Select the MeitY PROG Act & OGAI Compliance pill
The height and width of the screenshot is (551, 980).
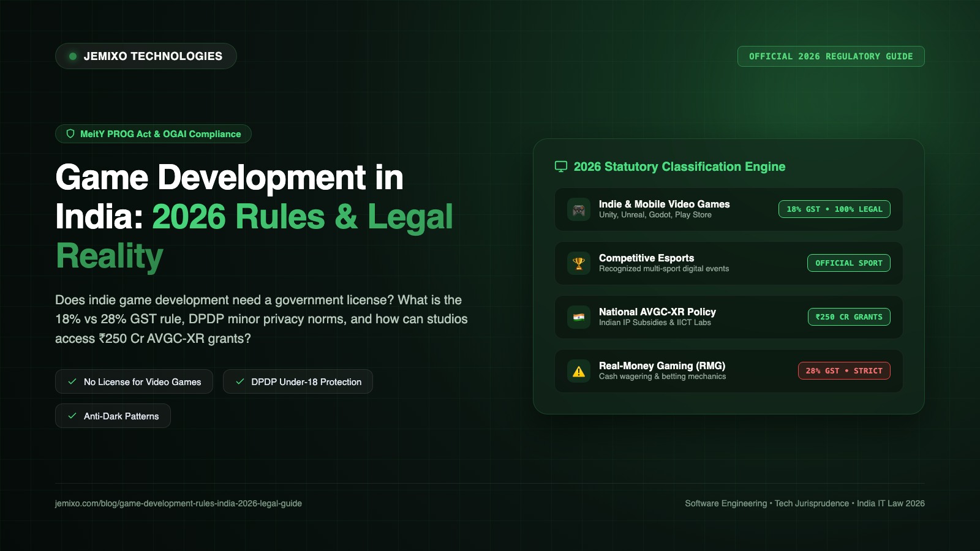tap(153, 134)
